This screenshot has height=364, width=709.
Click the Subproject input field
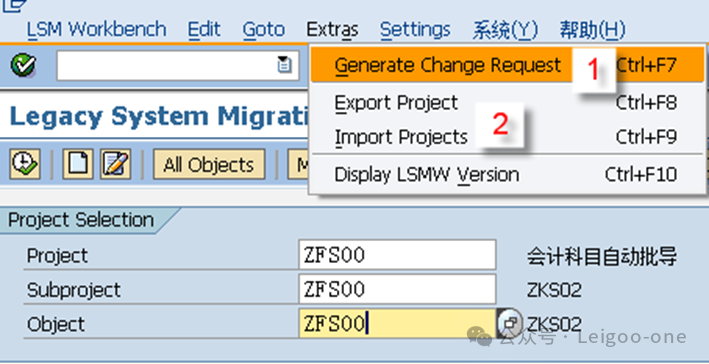pyautogui.click(x=397, y=289)
